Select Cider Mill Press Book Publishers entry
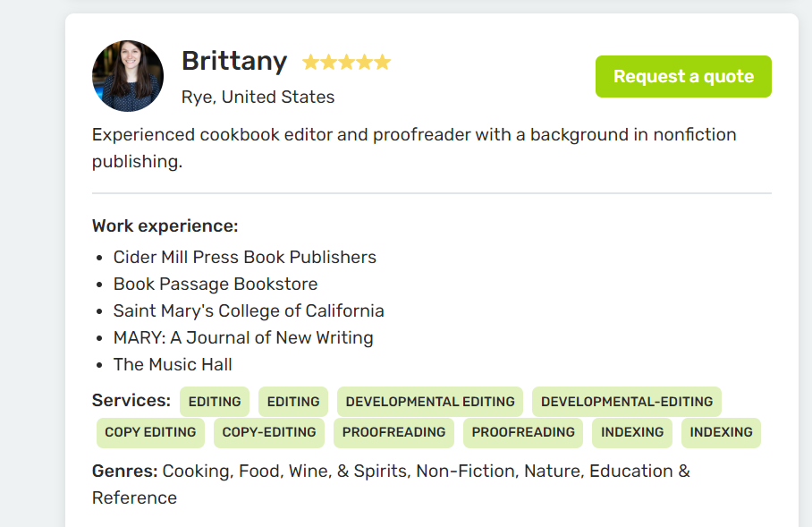812x527 pixels. 244,257
